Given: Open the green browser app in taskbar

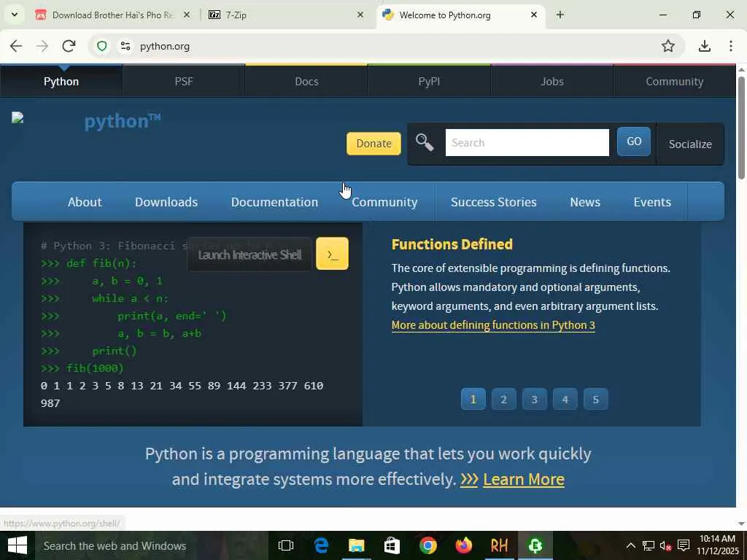Looking at the screenshot, I should [535, 545].
